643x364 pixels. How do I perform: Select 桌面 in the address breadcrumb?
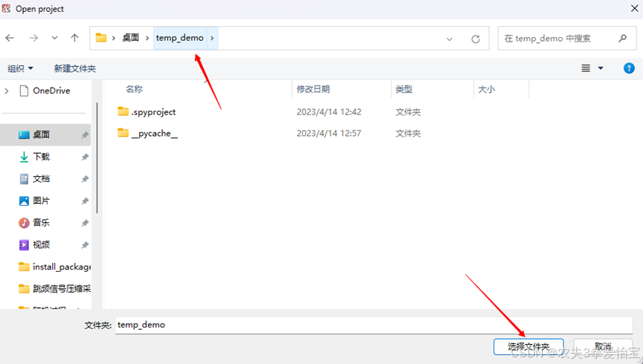[131, 38]
